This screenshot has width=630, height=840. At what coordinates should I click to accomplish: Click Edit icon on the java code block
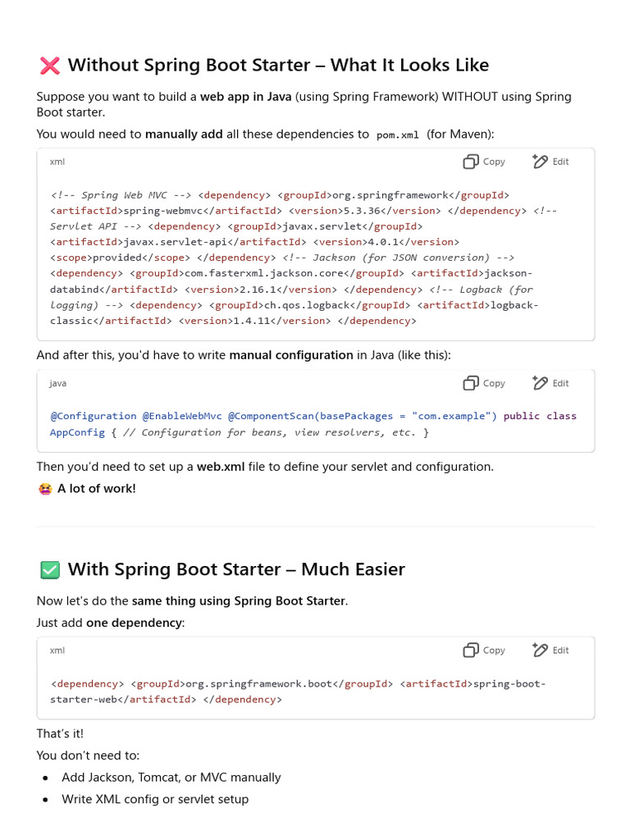click(x=541, y=383)
